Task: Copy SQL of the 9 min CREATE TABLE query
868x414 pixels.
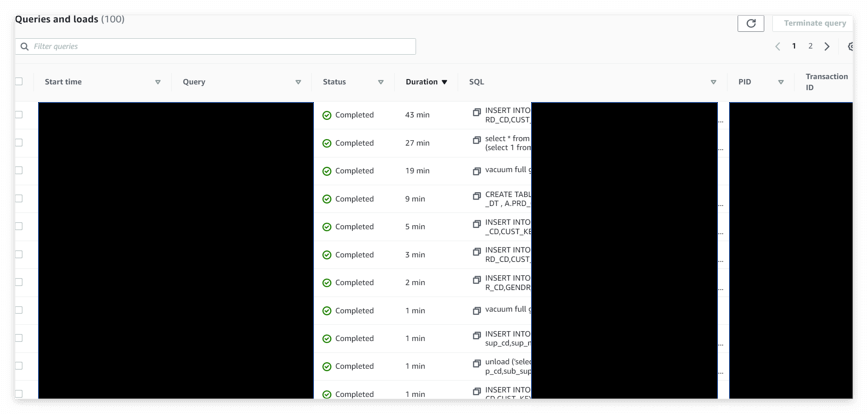Action: pos(477,196)
